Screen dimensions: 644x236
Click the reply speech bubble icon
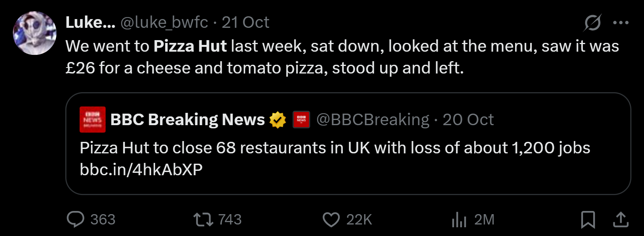(75, 219)
